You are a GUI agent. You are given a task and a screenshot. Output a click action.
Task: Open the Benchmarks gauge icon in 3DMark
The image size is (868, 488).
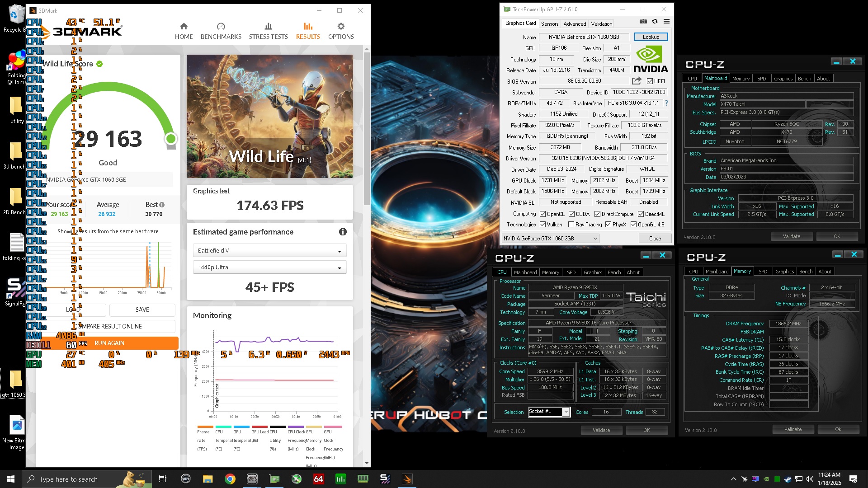pos(221,26)
